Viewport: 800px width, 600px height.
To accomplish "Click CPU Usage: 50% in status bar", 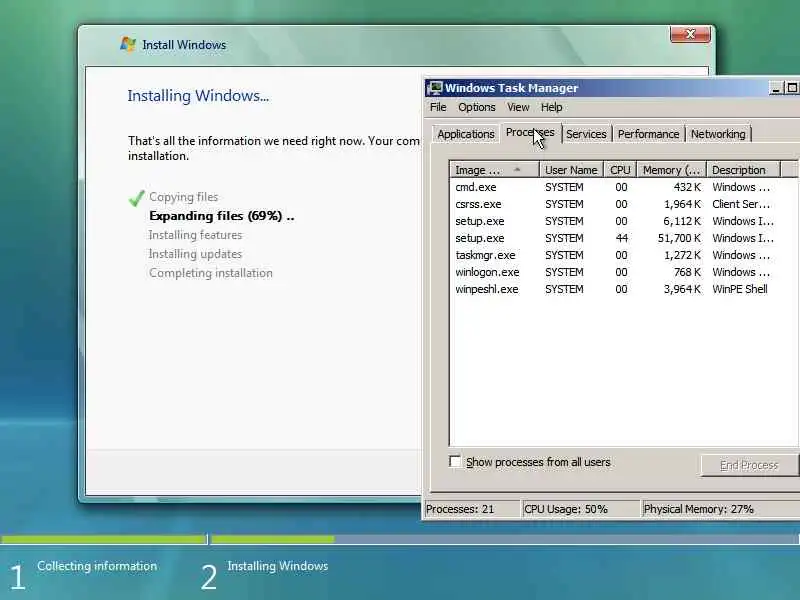I will pyautogui.click(x=565, y=509).
